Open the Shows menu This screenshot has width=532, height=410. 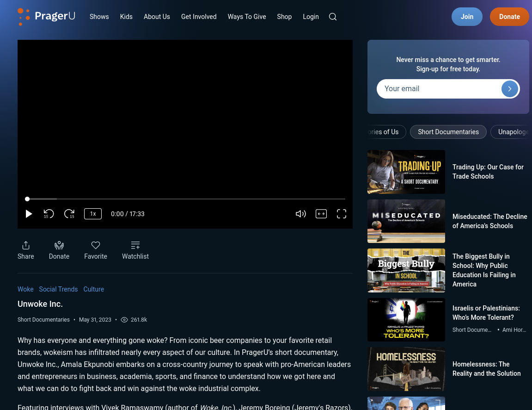click(99, 17)
